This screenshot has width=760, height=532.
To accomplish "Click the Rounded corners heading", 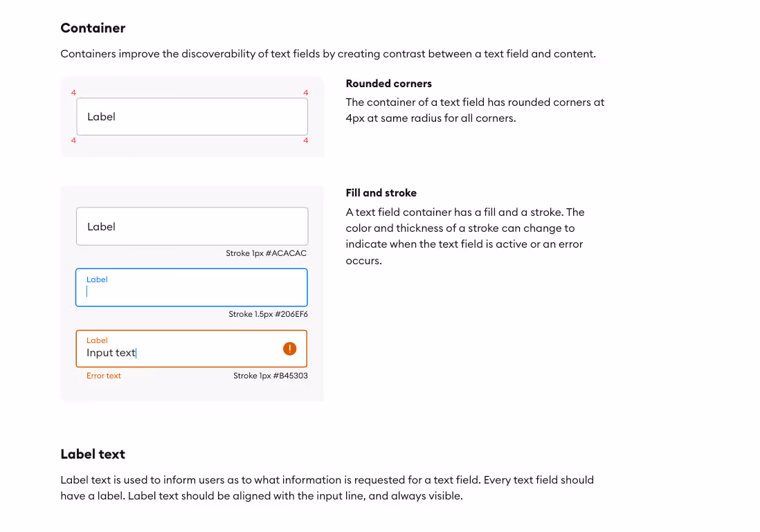I will 388,83.
